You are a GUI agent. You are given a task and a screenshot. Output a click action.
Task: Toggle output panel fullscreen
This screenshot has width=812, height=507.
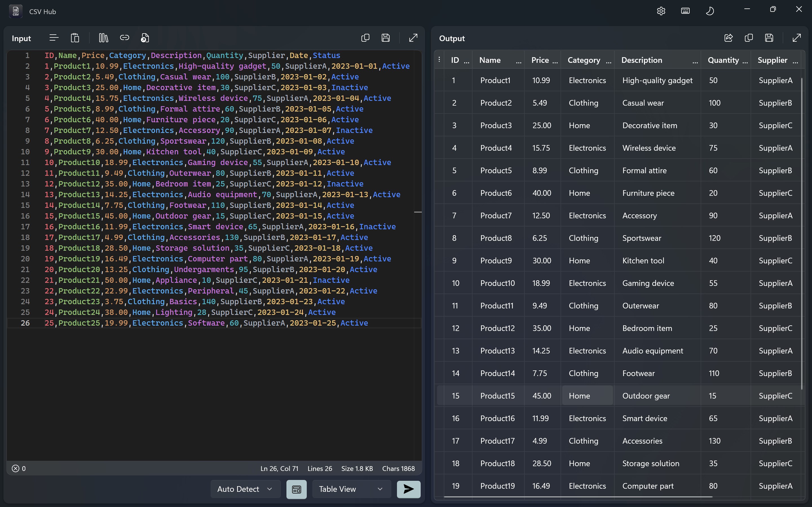tap(796, 38)
